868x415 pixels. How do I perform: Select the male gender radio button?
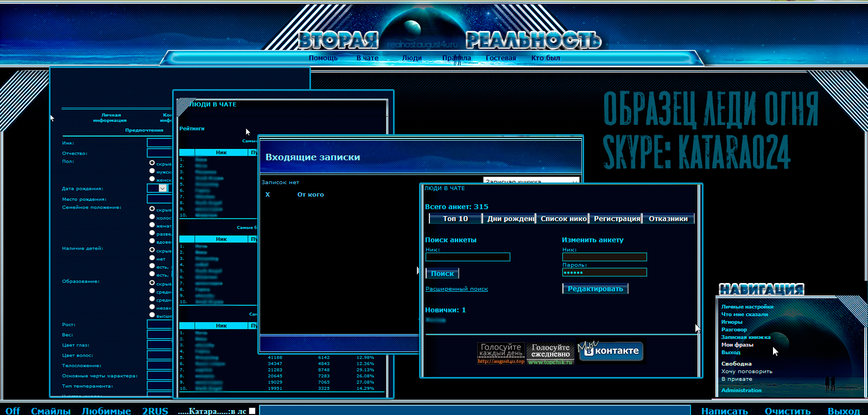pos(152,171)
